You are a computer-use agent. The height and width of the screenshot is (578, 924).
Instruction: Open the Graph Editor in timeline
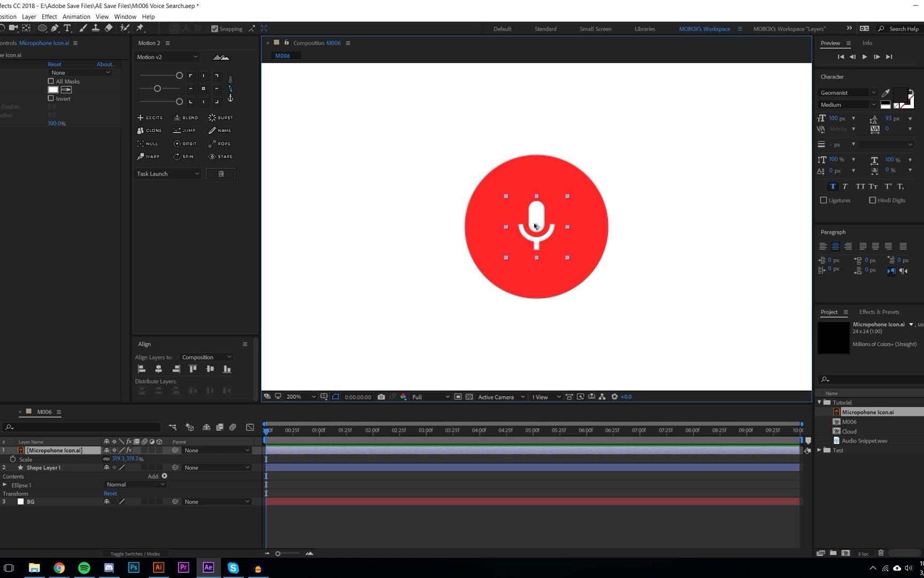click(250, 427)
